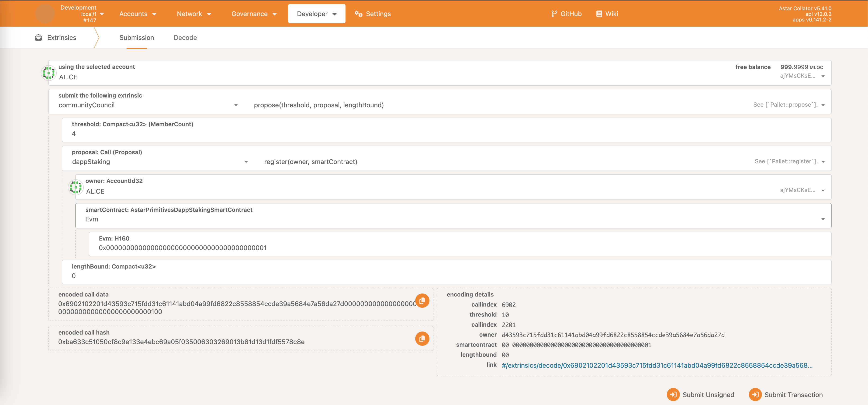Copy the encoded call hash
Screen dimensions: 868x405
422,339
